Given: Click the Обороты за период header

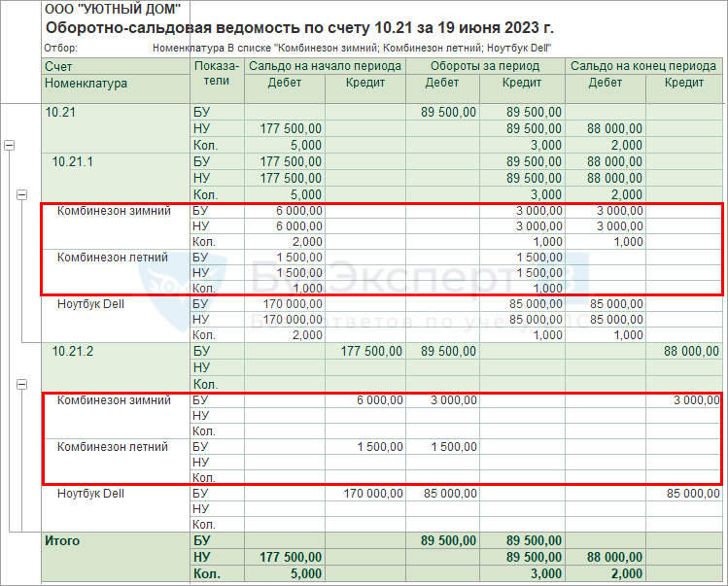Looking at the screenshot, I should point(485,66).
